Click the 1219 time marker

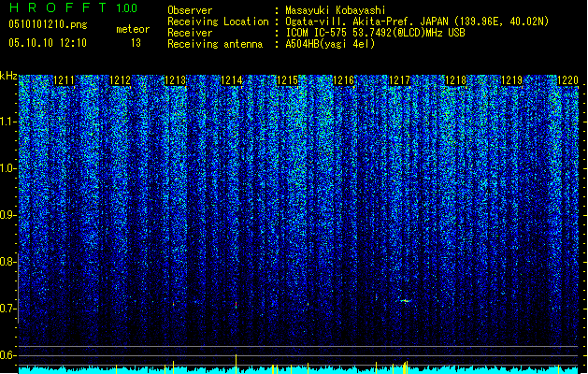tap(511, 80)
